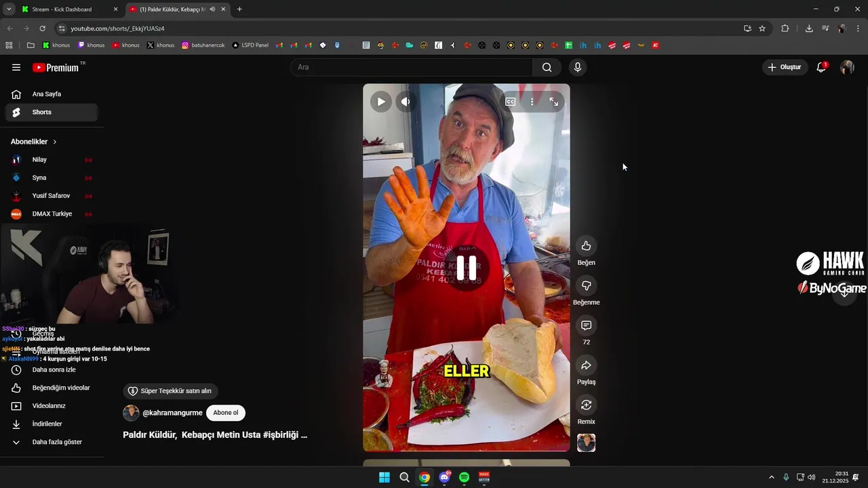This screenshot has height=488, width=868.
Task: Open Chrome extensions puzzle icon
Action: (785, 28)
